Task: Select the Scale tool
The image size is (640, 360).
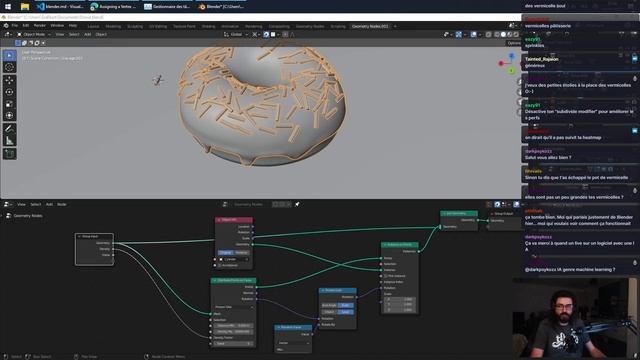Action: coord(9,104)
